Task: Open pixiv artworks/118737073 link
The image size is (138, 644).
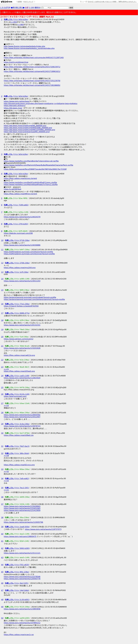Action: coord(43,529)
